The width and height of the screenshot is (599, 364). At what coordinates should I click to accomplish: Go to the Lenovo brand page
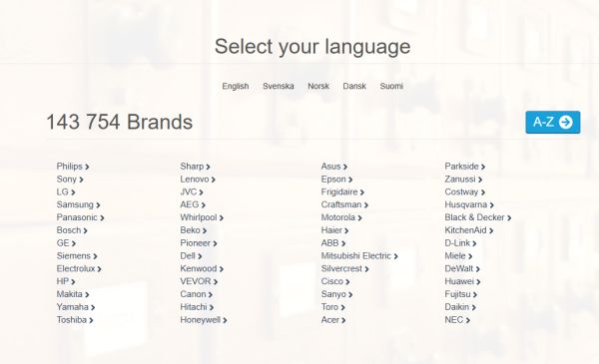(x=198, y=180)
